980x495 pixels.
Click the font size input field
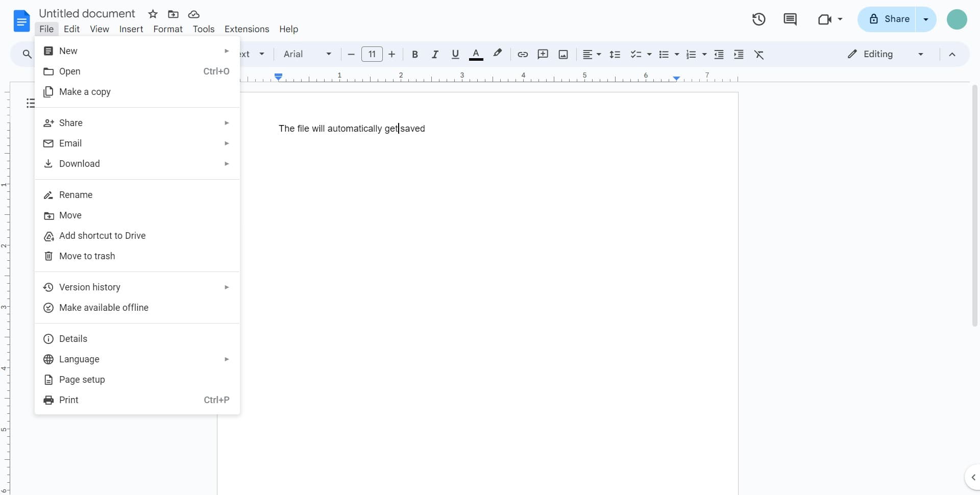click(372, 54)
